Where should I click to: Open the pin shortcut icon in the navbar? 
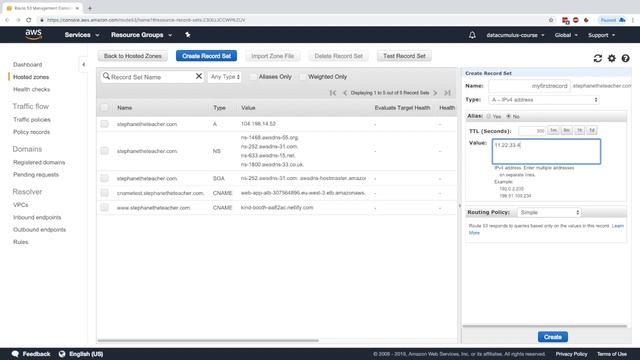[x=187, y=35]
